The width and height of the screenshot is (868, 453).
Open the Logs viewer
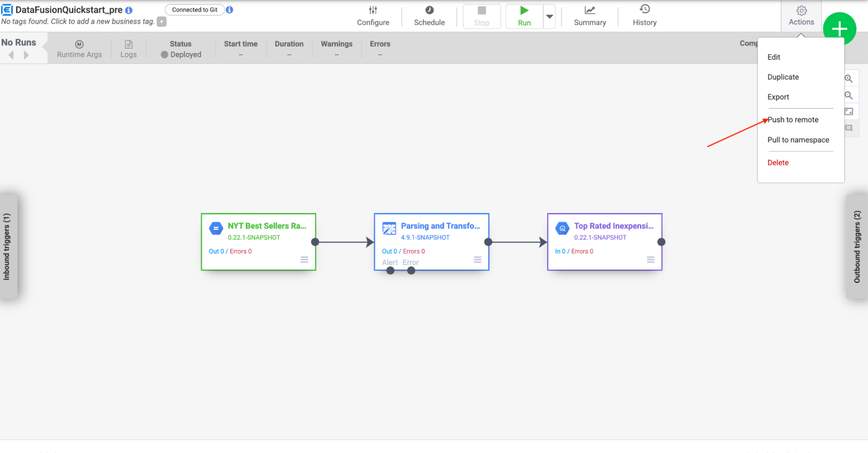[128, 49]
